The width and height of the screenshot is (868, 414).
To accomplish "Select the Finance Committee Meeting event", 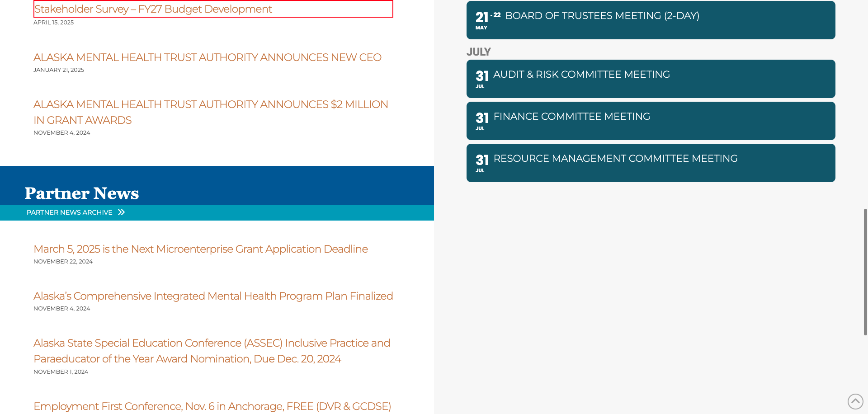I will pos(571,117).
